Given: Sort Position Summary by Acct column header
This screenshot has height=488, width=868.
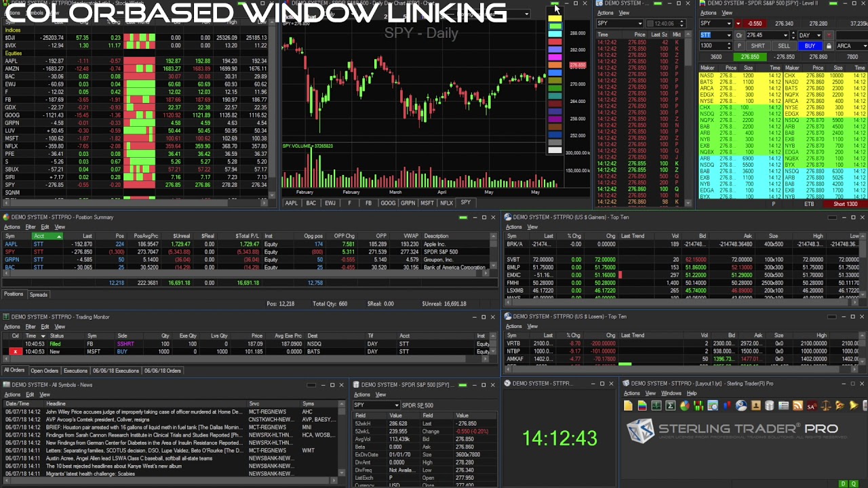Looking at the screenshot, I should coord(47,236).
